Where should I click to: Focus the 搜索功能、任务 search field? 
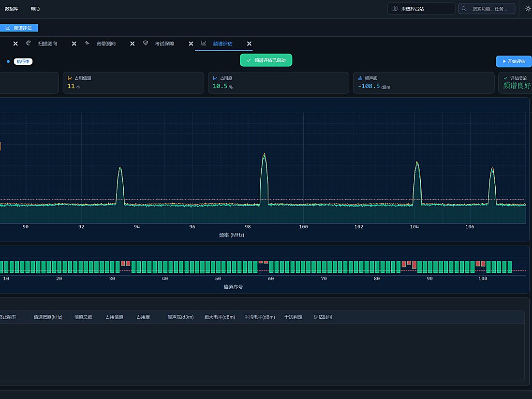pyautogui.click(x=487, y=9)
